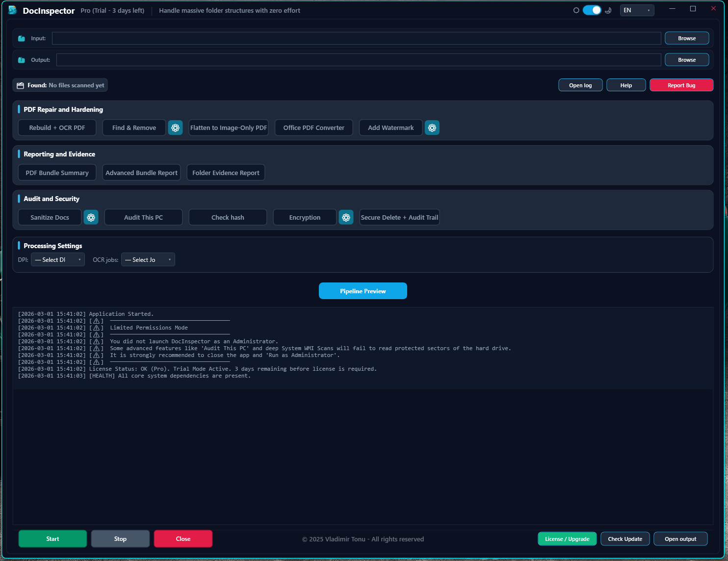728x561 pixels.
Task: Click the Open output button
Action: point(680,539)
